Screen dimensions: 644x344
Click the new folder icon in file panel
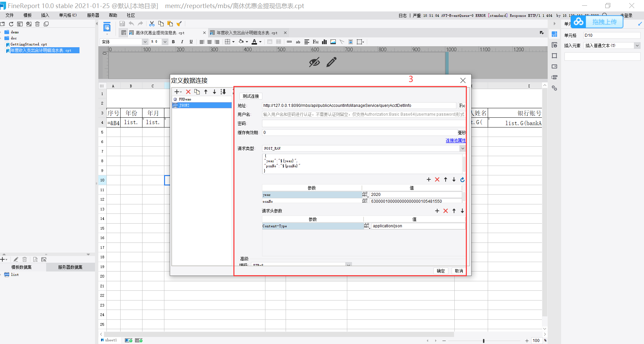coord(2,24)
